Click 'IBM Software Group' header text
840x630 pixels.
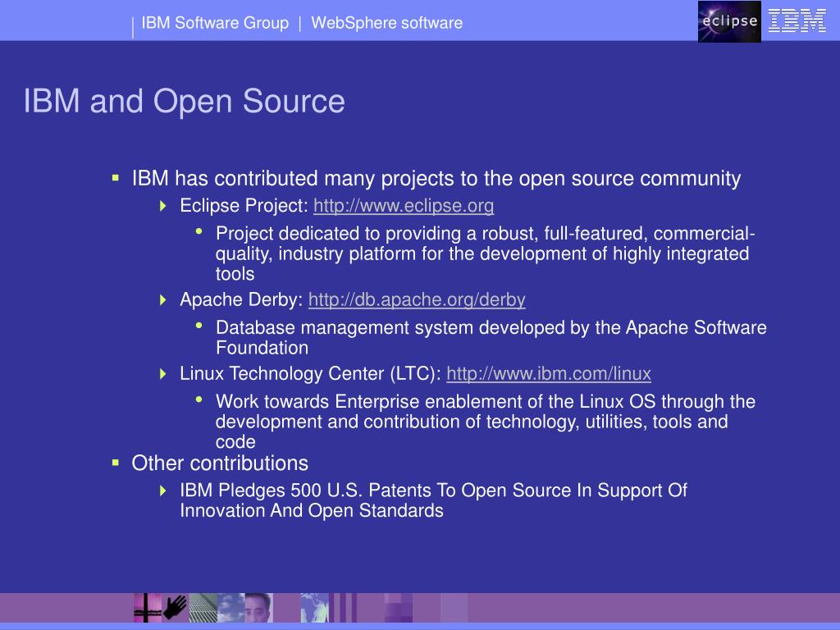[x=215, y=23]
